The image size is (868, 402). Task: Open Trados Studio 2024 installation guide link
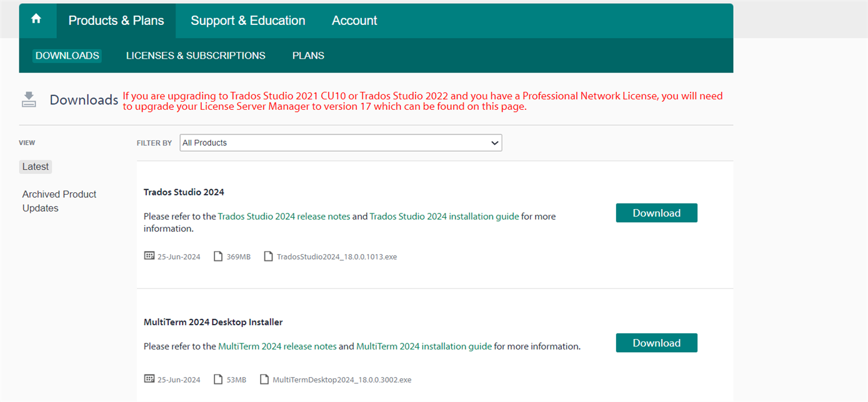click(444, 217)
